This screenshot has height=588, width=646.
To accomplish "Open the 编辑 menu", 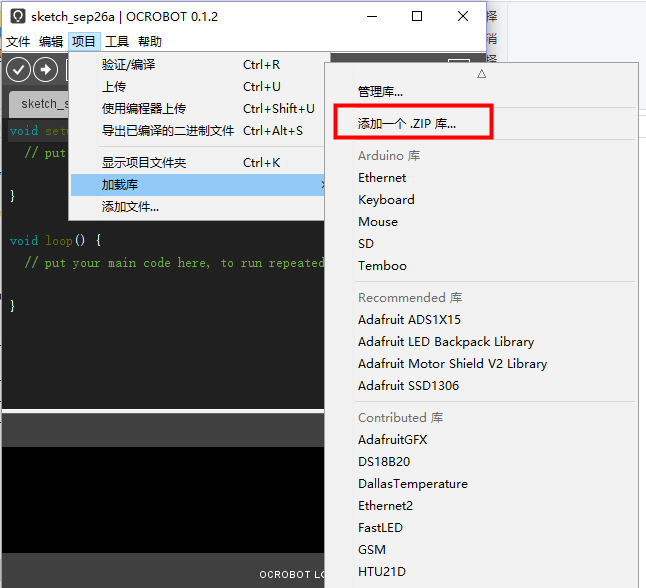I will pyautogui.click(x=51, y=42).
